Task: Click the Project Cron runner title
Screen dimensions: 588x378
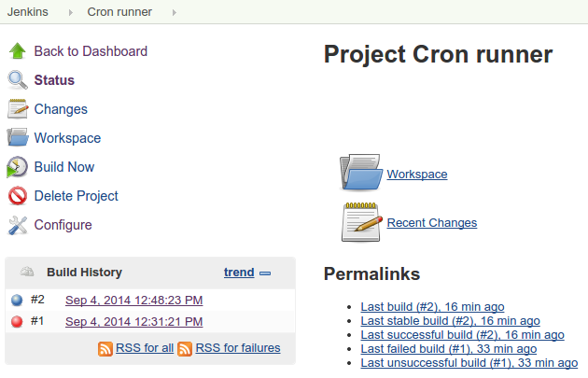Action: pos(438,55)
